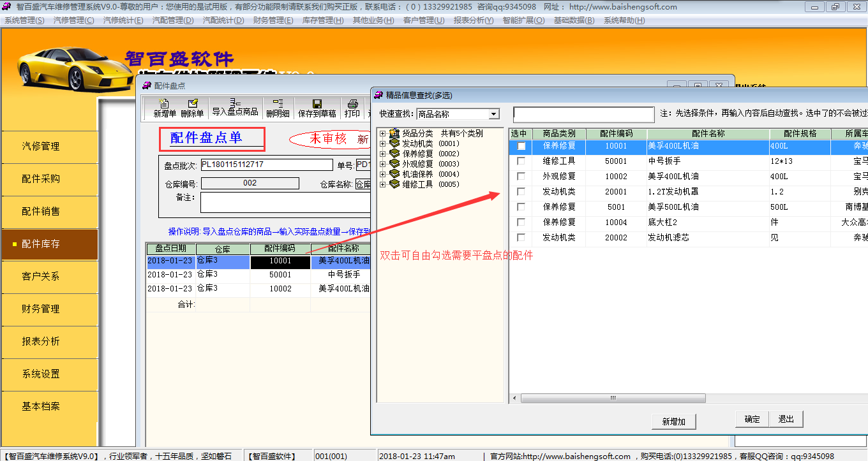
Task: Click the 删除单 (delete order) toolbar icon
Action: coord(192,104)
